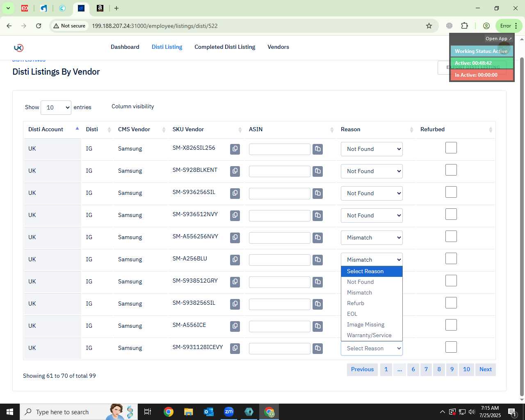The height and width of the screenshot is (420, 525).
Task: Choose Image Missing from the open list
Action: click(372, 324)
